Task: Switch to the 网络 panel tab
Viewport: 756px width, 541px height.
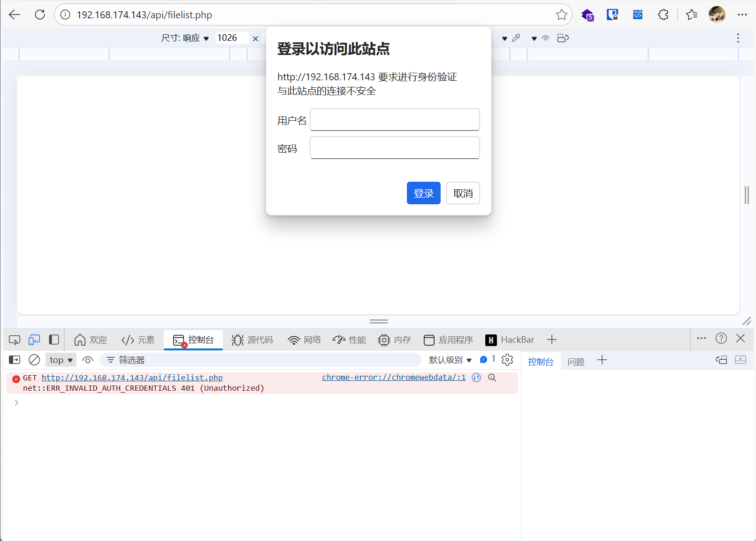Action: pyautogui.click(x=304, y=340)
